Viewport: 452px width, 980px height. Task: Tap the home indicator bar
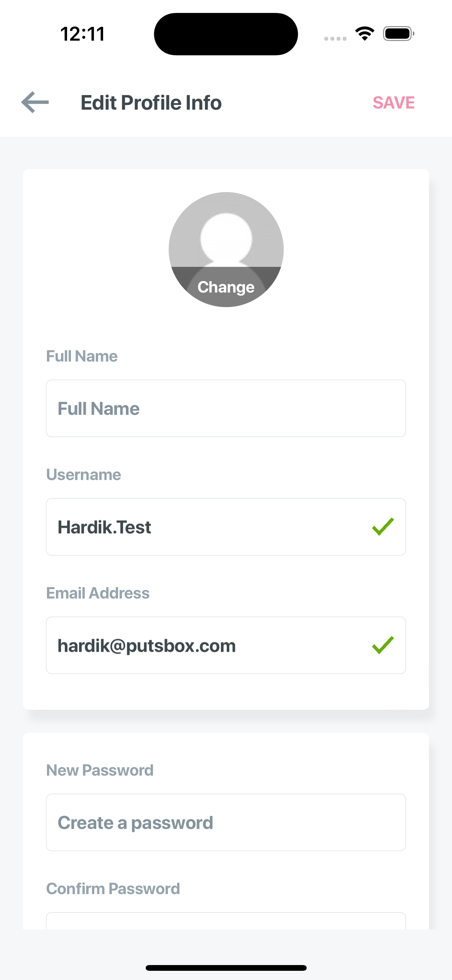pos(226,968)
